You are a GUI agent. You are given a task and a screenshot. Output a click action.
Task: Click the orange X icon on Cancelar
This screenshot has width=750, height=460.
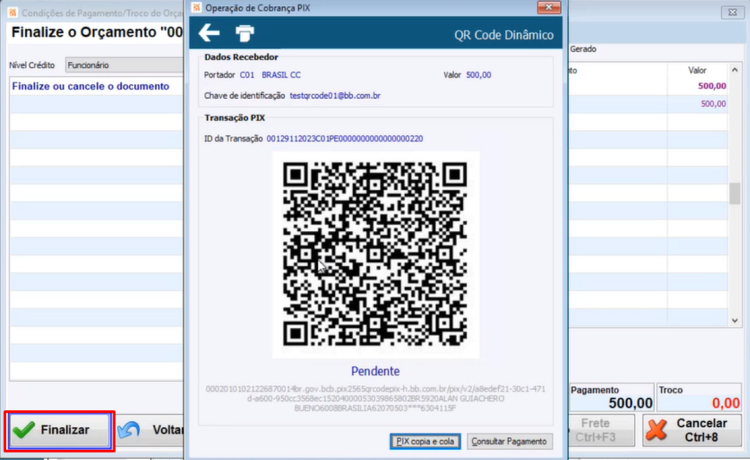coord(656,430)
